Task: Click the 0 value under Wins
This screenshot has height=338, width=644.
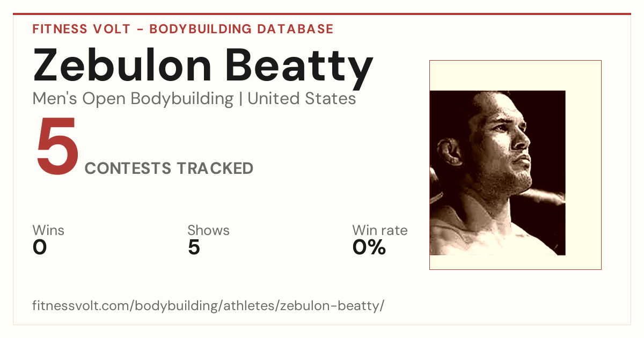Action: 40,247
